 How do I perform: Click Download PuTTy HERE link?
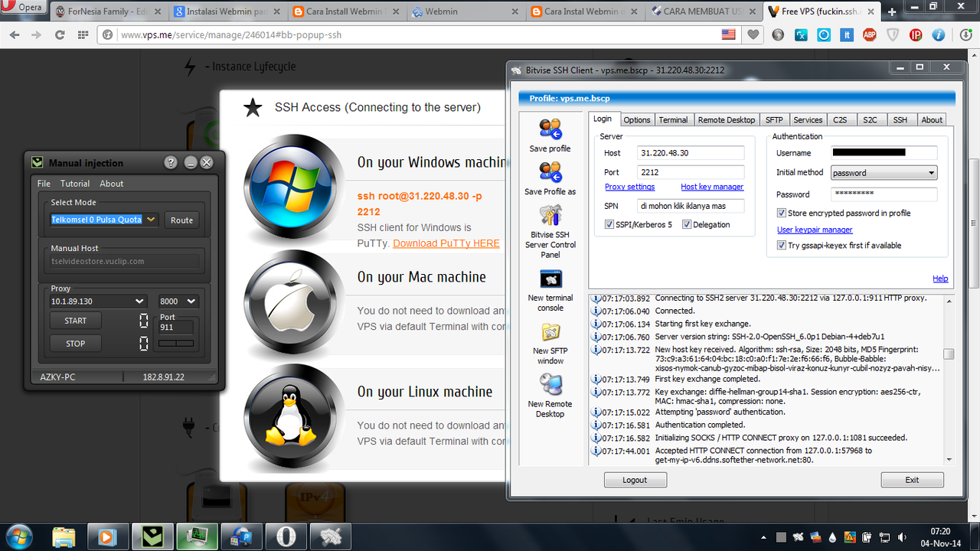point(446,243)
